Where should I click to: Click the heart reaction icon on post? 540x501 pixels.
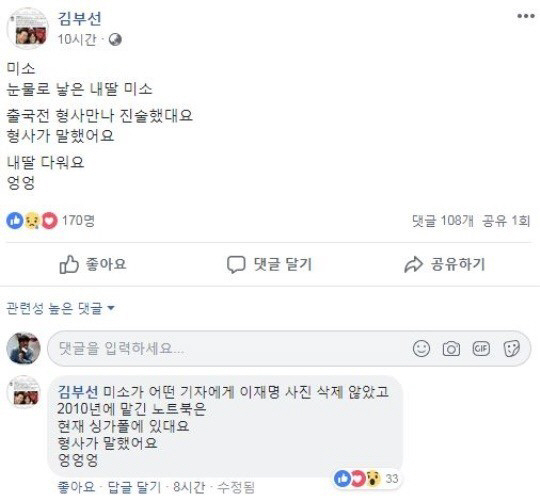(49, 221)
